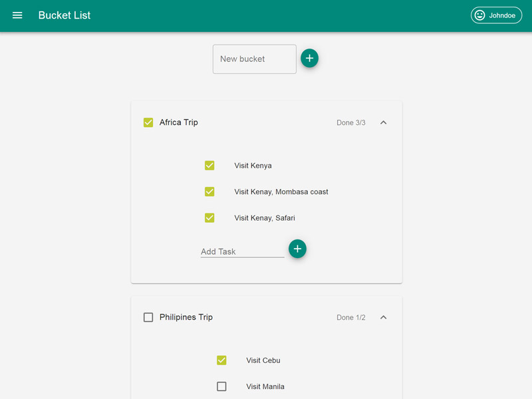The width and height of the screenshot is (532, 399).
Task: Uncheck the Africa Trip bucket checkbox
Action: 148,122
